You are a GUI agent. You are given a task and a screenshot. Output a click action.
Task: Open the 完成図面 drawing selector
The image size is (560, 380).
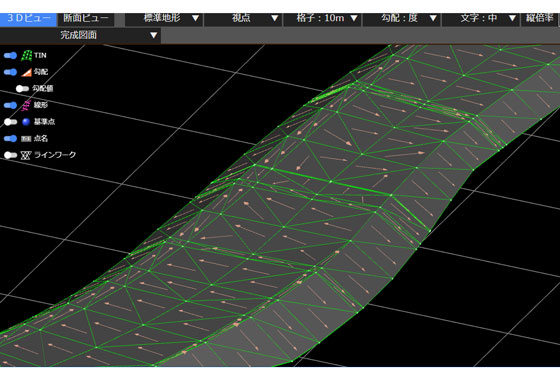click(80, 35)
